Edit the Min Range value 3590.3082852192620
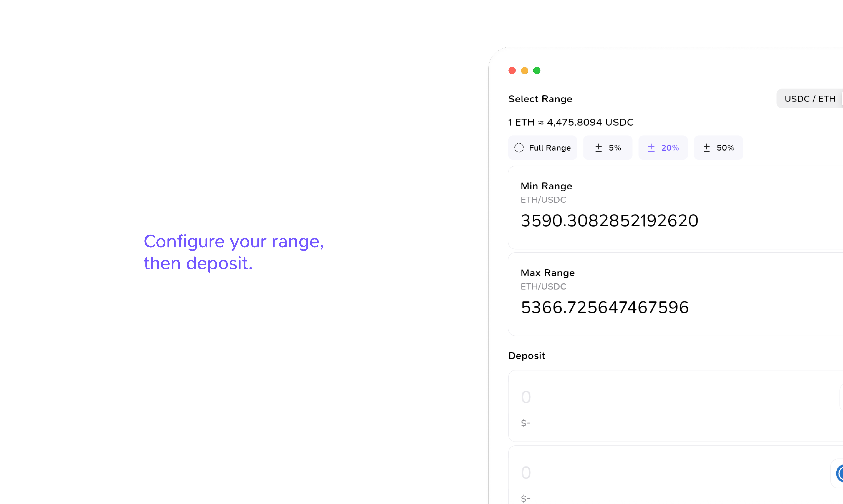This screenshot has width=843, height=504. pyautogui.click(x=609, y=221)
